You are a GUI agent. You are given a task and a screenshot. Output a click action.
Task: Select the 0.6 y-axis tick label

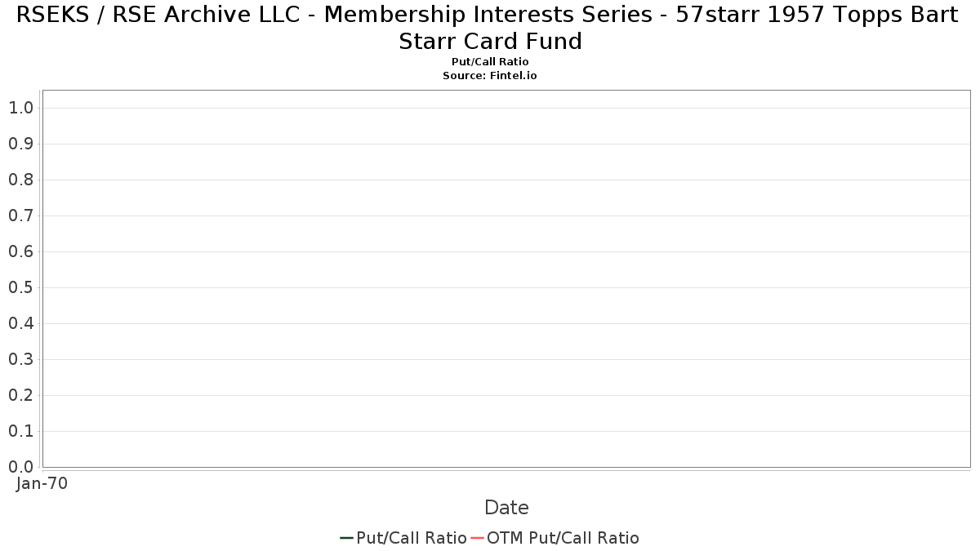pos(20,251)
